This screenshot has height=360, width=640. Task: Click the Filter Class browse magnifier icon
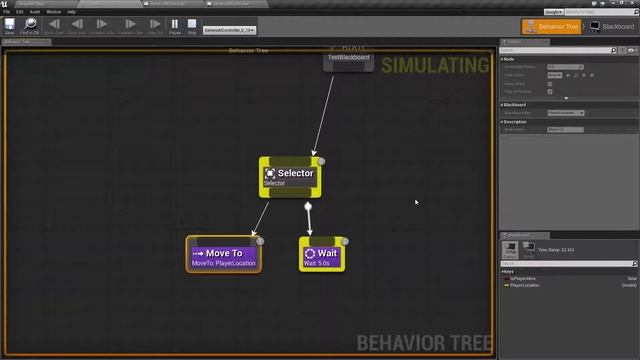pos(576,76)
